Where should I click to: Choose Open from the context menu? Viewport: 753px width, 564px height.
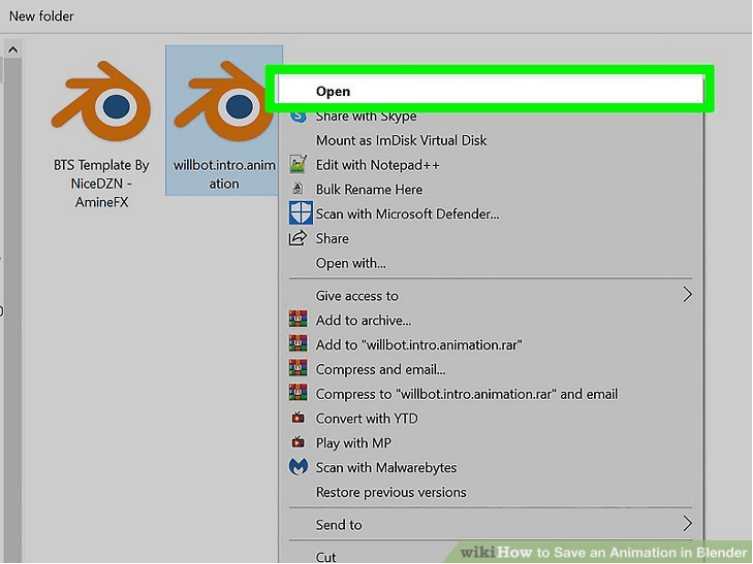point(333,91)
